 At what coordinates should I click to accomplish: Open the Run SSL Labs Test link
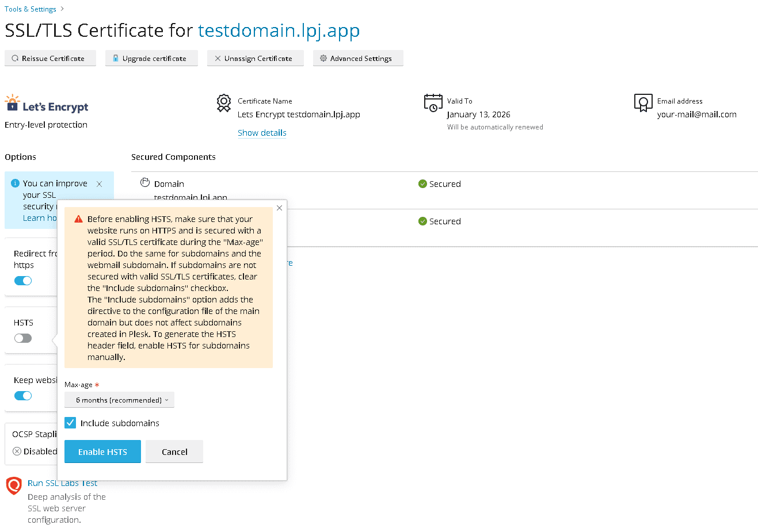point(62,483)
